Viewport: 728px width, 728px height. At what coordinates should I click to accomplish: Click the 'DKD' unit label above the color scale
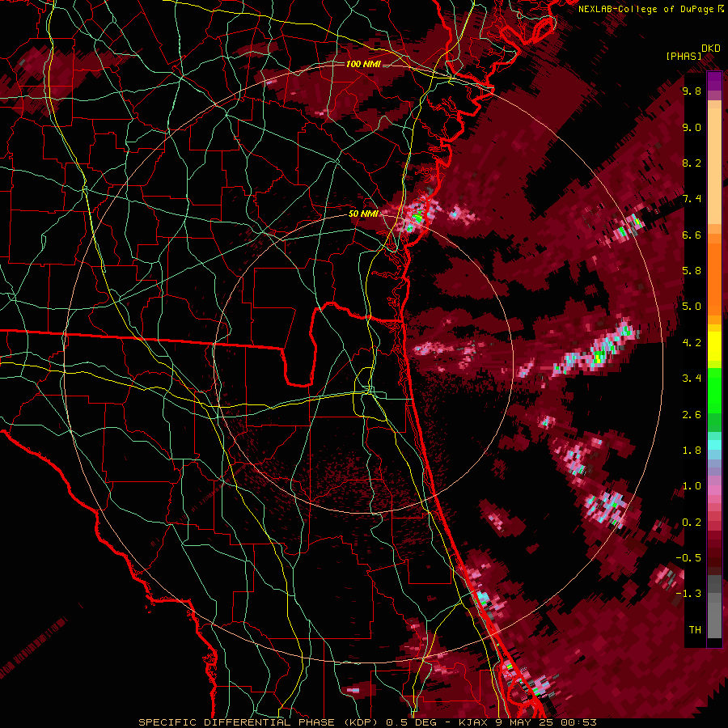[x=711, y=49]
